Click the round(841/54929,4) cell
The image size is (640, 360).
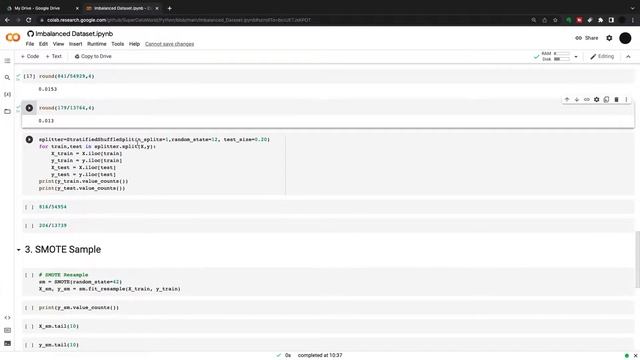click(329, 76)
